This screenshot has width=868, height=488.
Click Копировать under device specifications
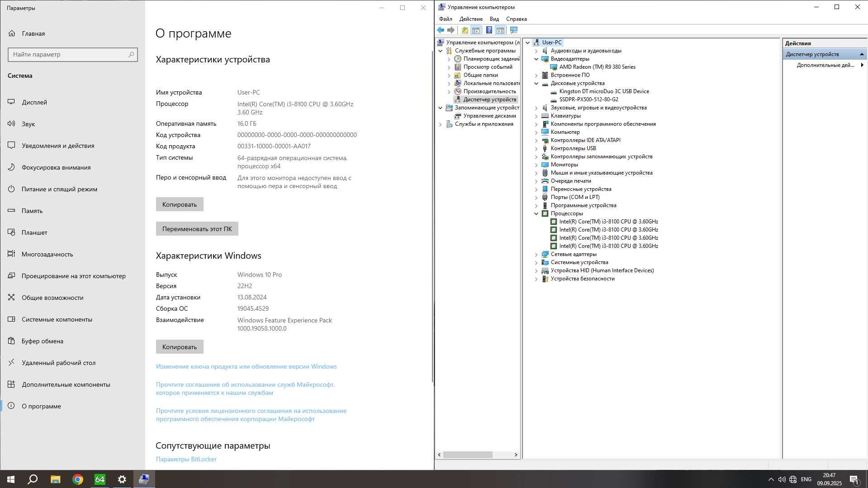180,204
